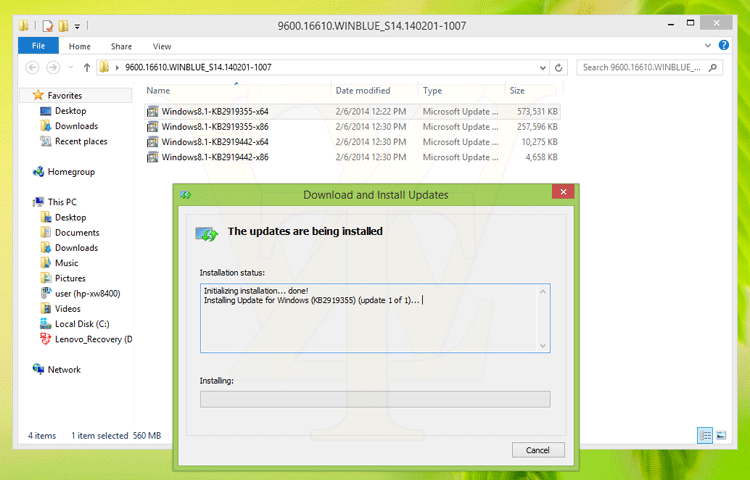Open Quick Access Toolbar customize dropdown

(x=77, y=25)
